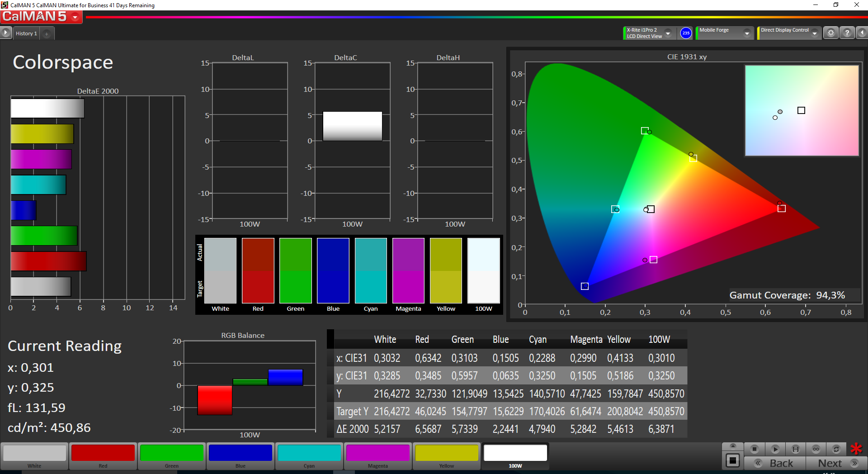The width and height of the screenshot is (868, 474).
Task: Click the 100W column header in table
Action: pos(659,340)
